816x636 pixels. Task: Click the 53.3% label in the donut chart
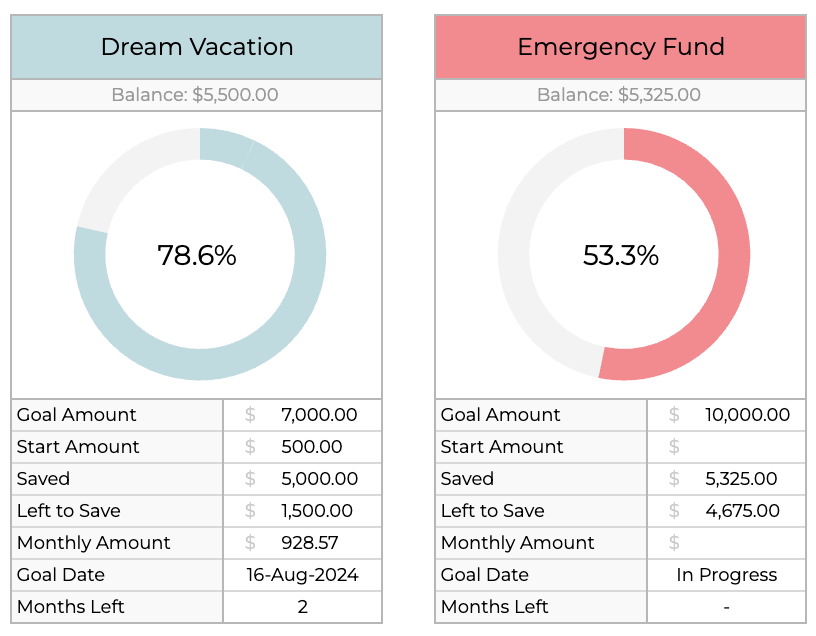(x=621, y=256)
